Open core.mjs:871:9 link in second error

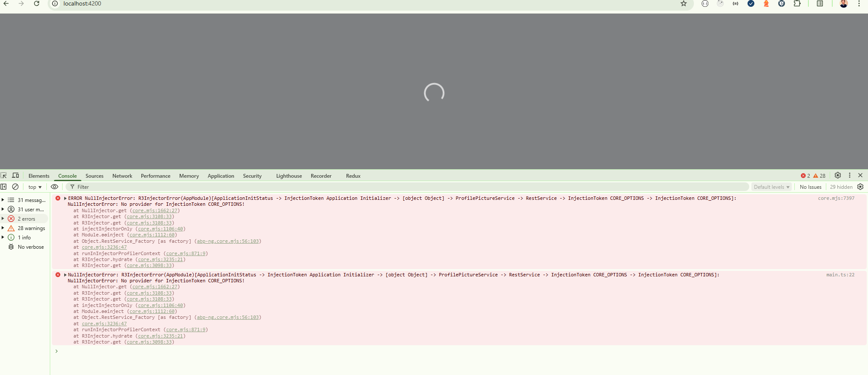186,330
